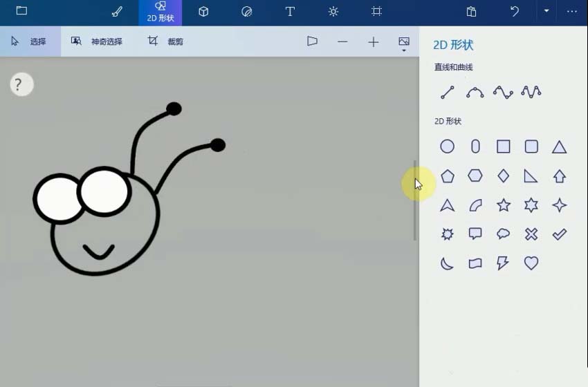Open the view options picture dropdown
The width and height of the screenshot is (588, 387).
click(x=404, y=44)
